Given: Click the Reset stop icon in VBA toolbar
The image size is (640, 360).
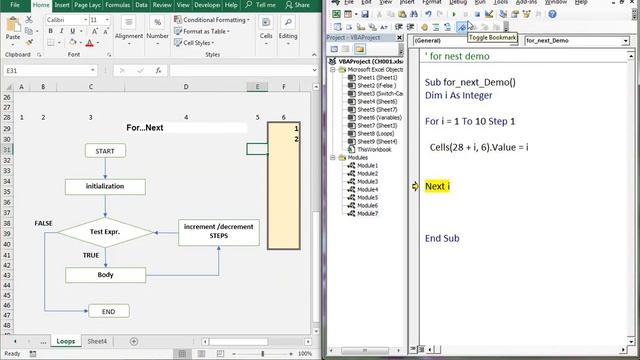Looking at the screenshot, I should [477, 14].
